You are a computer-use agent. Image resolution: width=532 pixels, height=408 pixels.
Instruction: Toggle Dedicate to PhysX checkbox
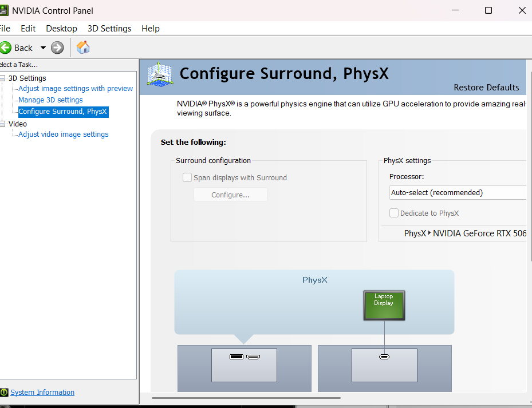click(394, 213)
